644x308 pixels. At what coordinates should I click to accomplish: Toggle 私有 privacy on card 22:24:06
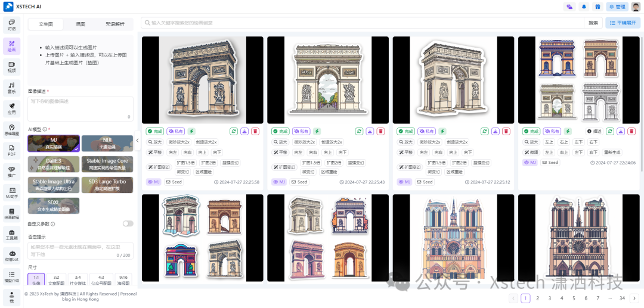[552, 131]
